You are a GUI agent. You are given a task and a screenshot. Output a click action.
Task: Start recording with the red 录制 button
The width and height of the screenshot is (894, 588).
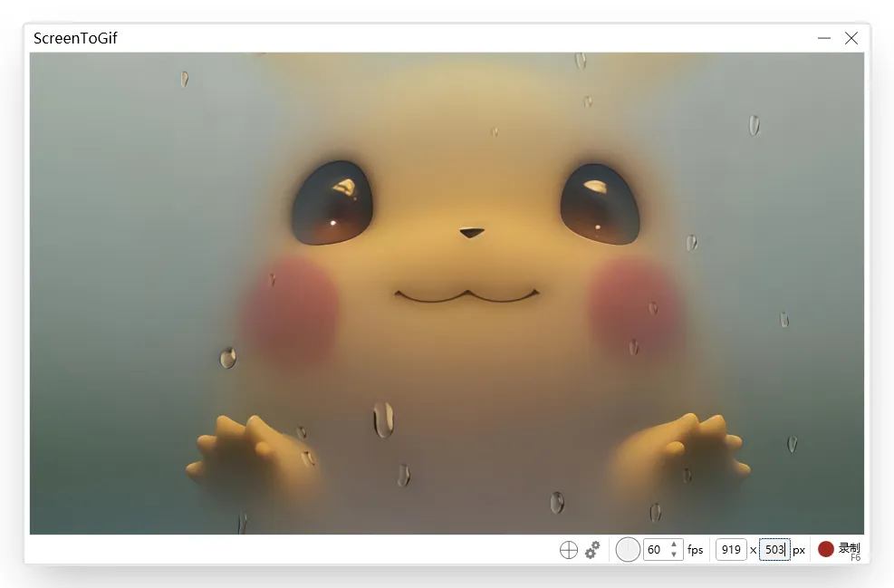pyautogui.click(x=839, y=550)
